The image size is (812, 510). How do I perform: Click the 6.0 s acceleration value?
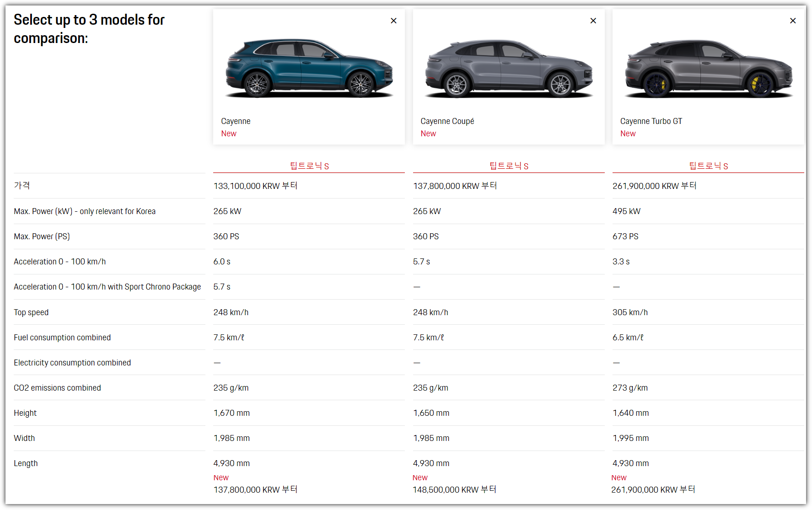click(222, 262)
